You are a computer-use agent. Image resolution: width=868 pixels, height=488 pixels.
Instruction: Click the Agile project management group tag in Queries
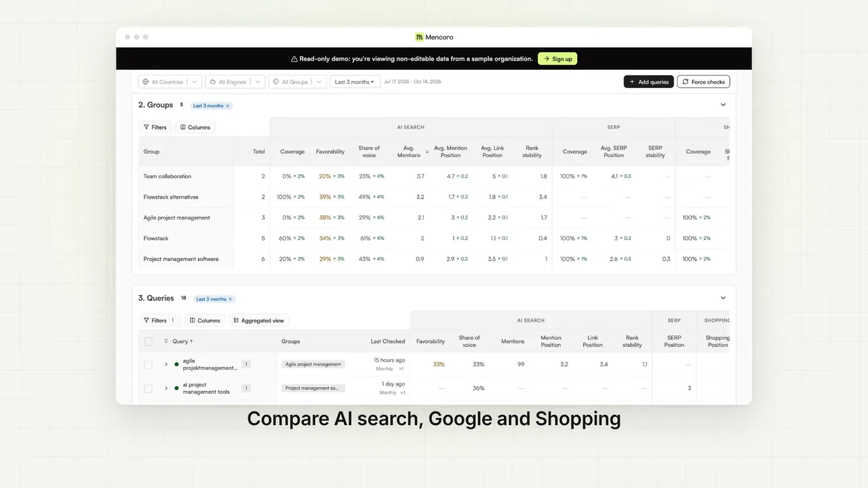click(313, 365)
